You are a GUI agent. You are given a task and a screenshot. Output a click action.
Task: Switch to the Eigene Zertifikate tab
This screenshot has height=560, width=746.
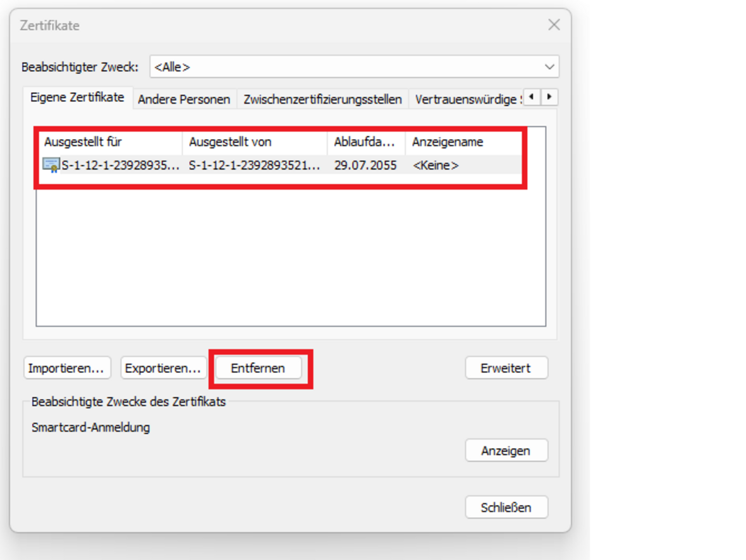pyautogui.click(x=77, y=99)
